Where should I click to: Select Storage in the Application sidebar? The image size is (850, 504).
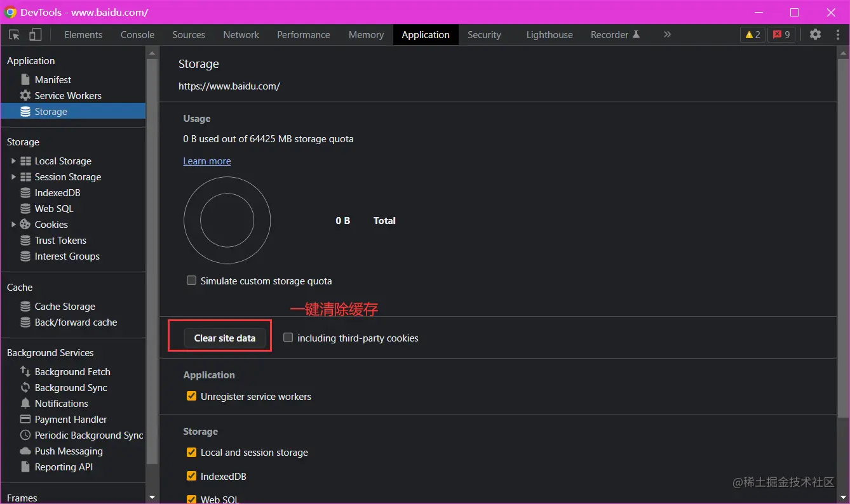click(x=73, y=112)
